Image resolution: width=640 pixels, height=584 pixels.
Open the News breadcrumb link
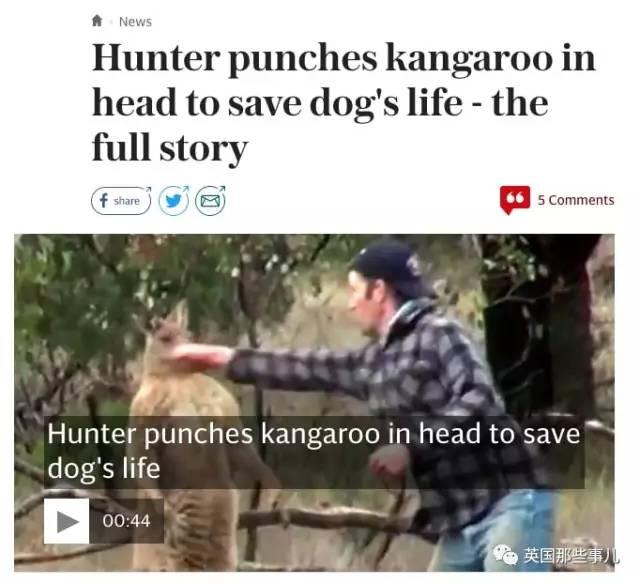(x=135, y=22)
